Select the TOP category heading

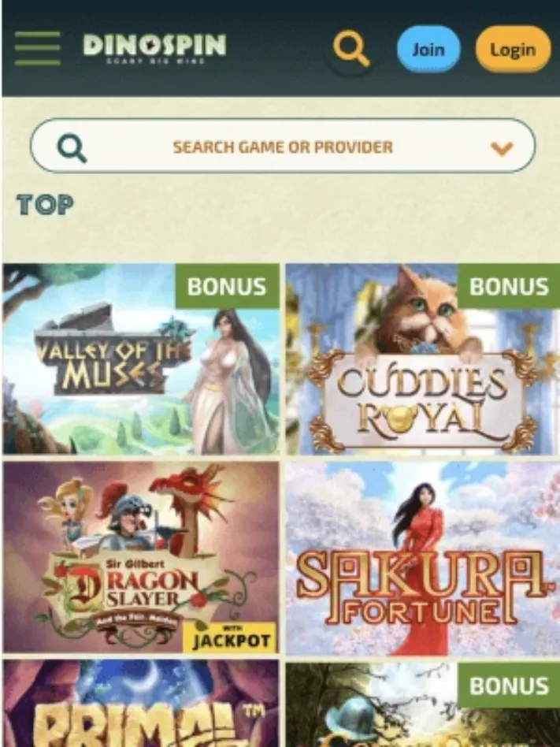(45, 205)
